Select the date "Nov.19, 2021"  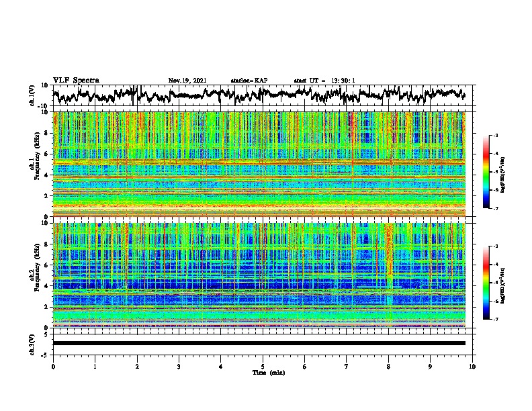187,81
